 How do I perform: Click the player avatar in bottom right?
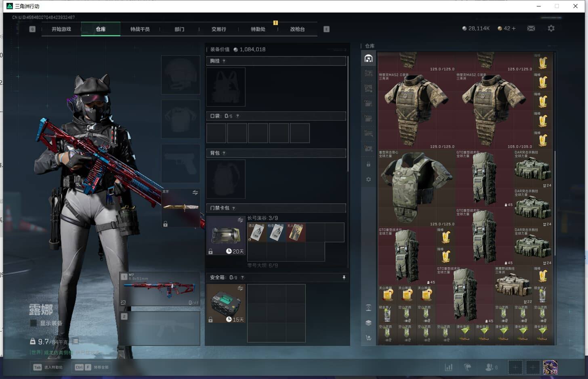pyautogui.click(x=550, y=367)
